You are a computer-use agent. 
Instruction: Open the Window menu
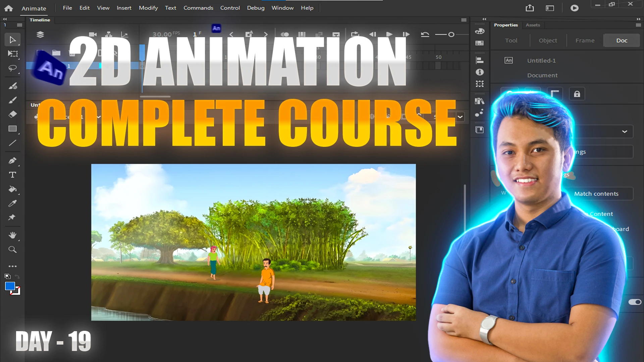[x=282, y=8]
